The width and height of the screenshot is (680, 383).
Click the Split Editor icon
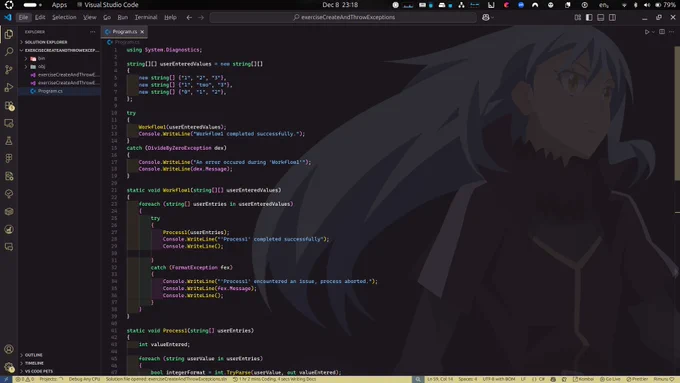click(x=662, y=32)
